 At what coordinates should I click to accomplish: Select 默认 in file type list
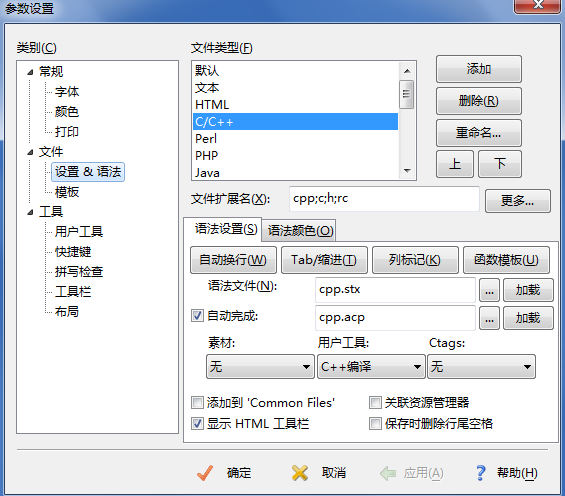point(295,70)
